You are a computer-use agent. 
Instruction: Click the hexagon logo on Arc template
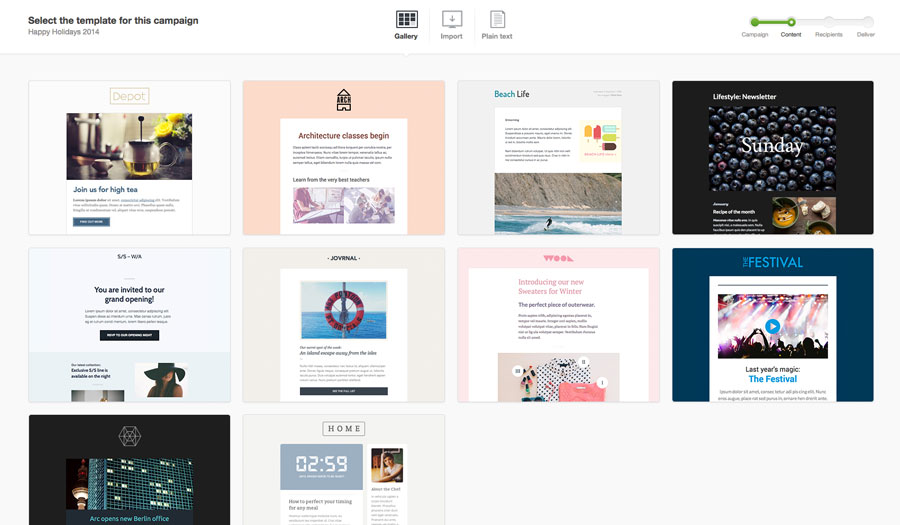(x=130, y=436)
